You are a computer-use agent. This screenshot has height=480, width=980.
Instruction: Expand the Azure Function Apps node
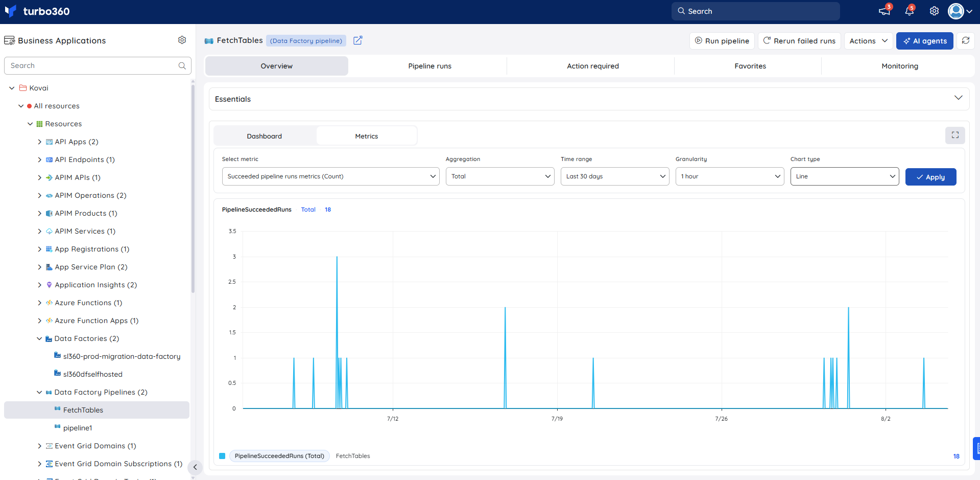39,321
